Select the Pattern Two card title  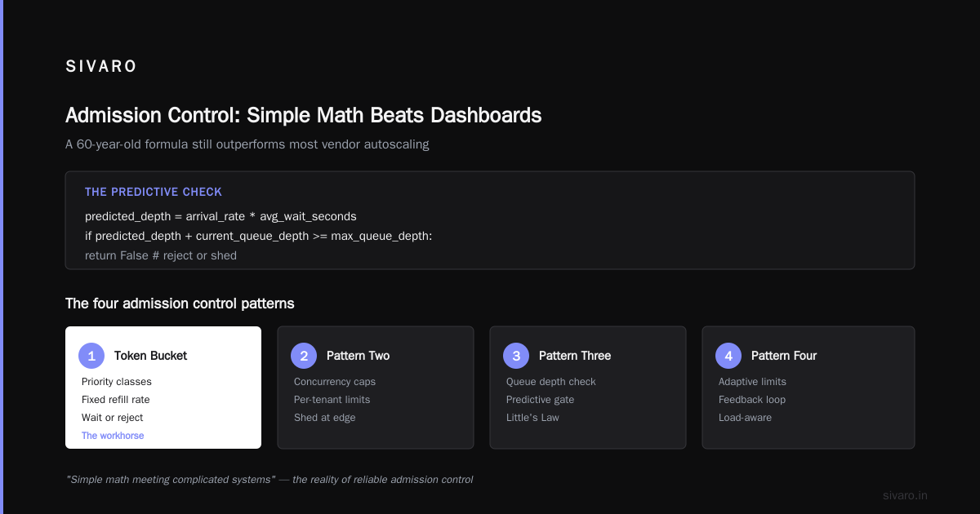point(358,356)
